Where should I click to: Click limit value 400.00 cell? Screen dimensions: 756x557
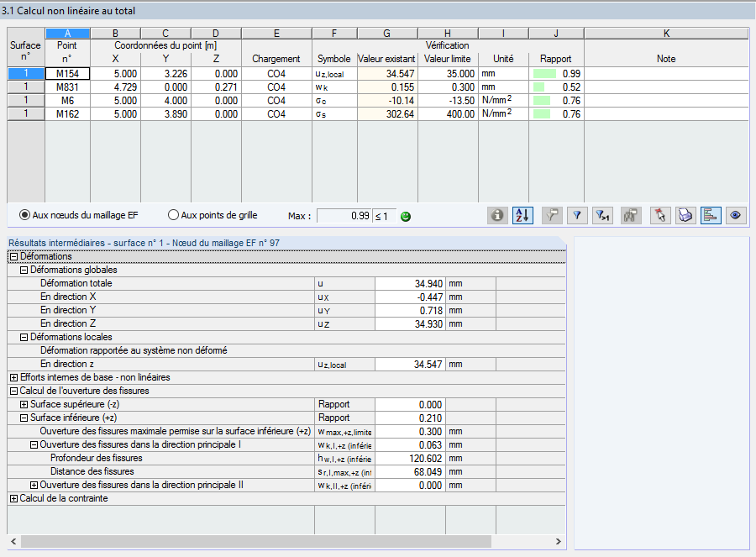tap(448, 114)
